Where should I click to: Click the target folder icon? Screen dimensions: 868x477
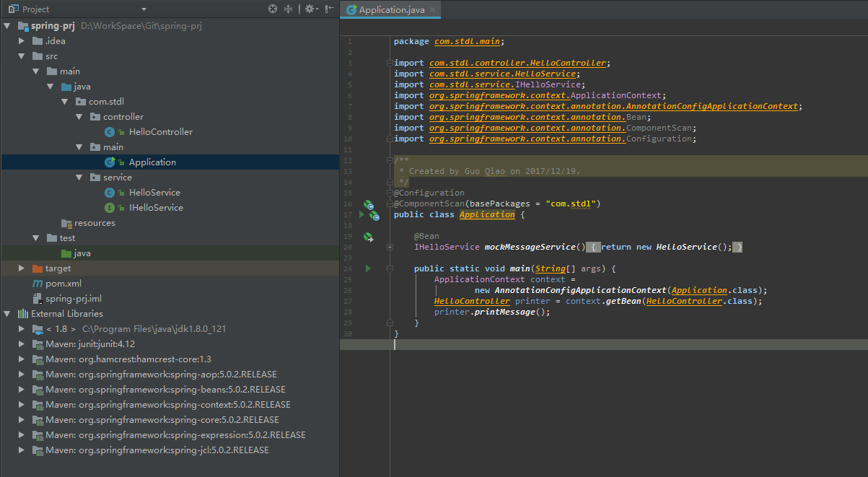tap(38, 268)
